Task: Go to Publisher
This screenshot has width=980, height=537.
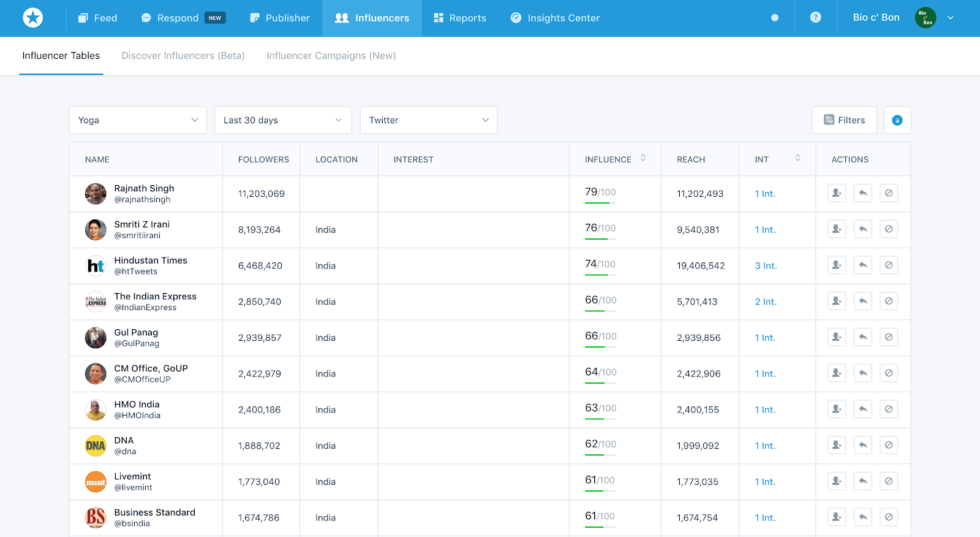Action: [x=280, y=18]
